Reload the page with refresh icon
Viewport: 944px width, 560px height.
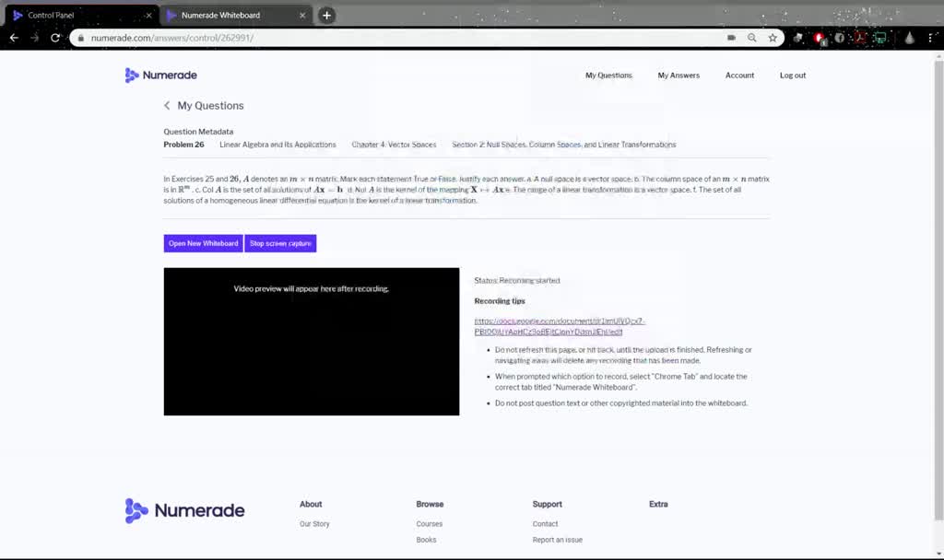(x=55, y=38)
